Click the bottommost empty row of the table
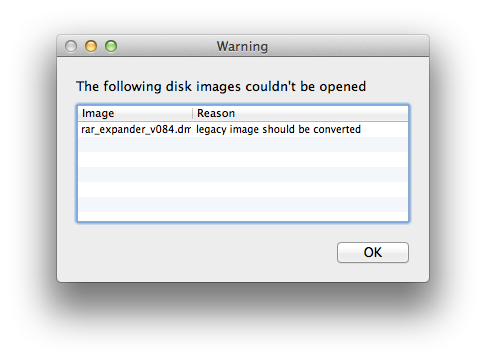486x361 pixels. 243,216
